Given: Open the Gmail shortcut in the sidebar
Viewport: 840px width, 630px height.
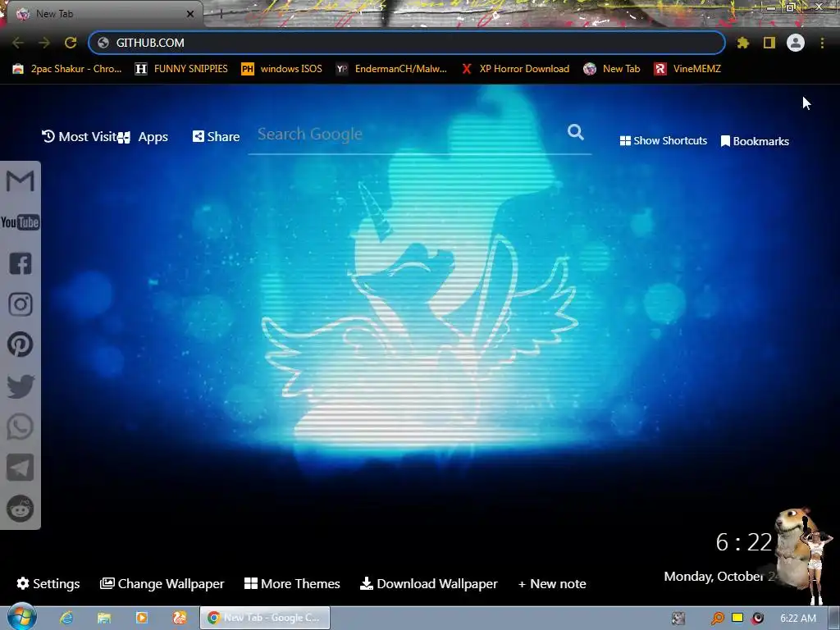Looking at the screenshot, I should (x=21, y=180).
